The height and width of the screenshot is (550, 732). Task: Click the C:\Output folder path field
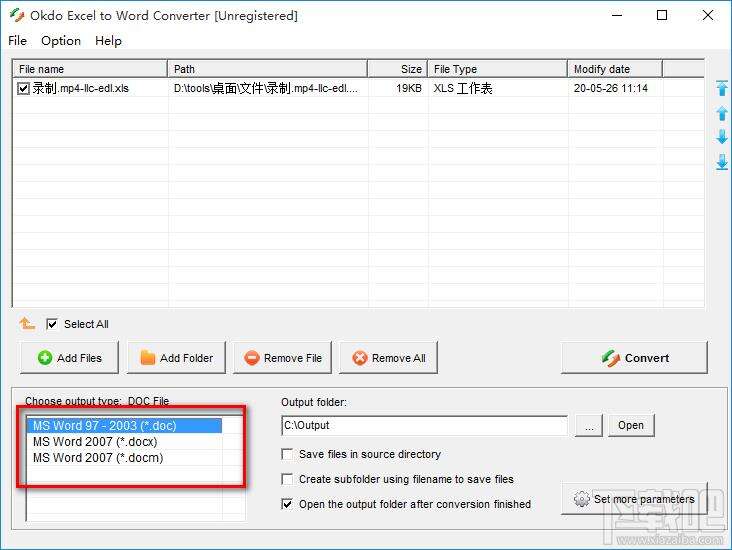pos(424,425)
